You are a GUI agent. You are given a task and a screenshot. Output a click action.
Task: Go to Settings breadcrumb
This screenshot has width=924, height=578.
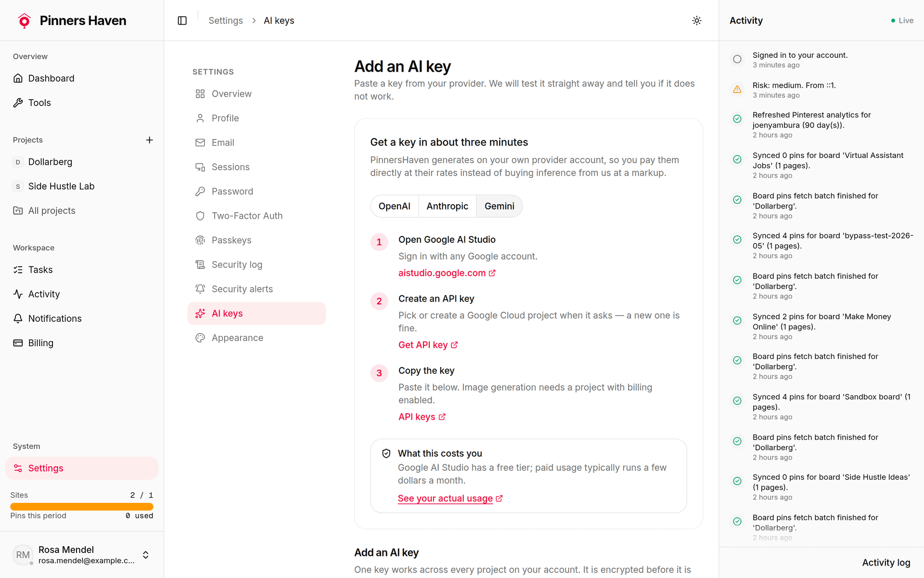225,21
